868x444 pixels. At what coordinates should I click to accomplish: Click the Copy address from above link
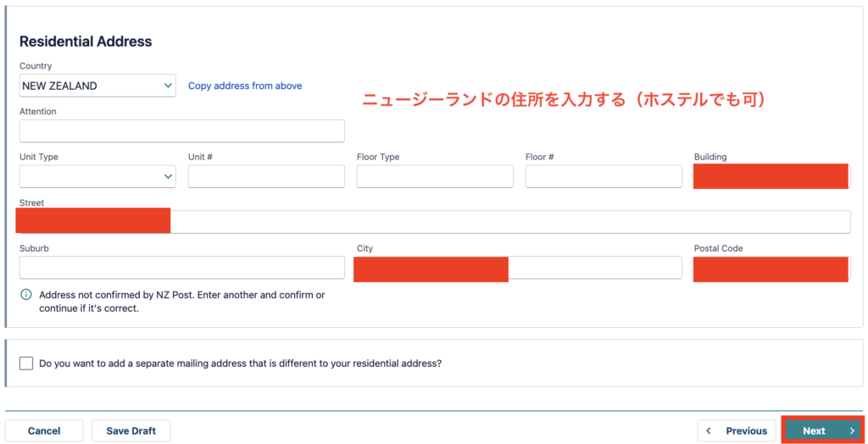[245, 86]
